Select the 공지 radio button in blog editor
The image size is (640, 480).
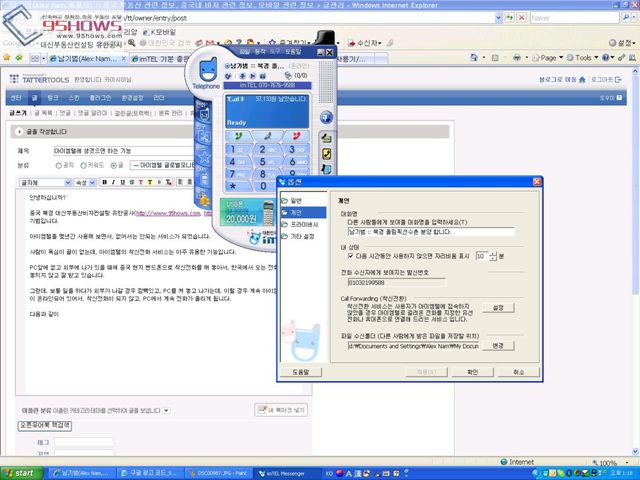coord(59,165)
